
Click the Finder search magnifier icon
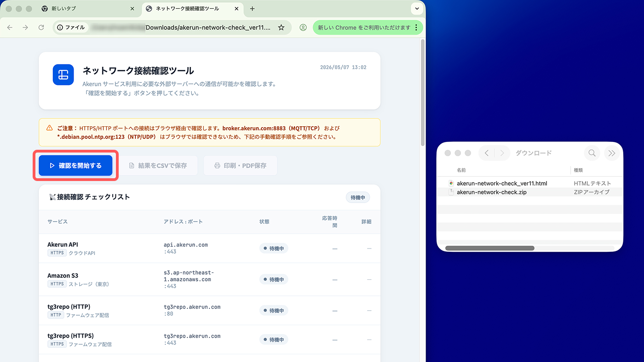point(592,153)
